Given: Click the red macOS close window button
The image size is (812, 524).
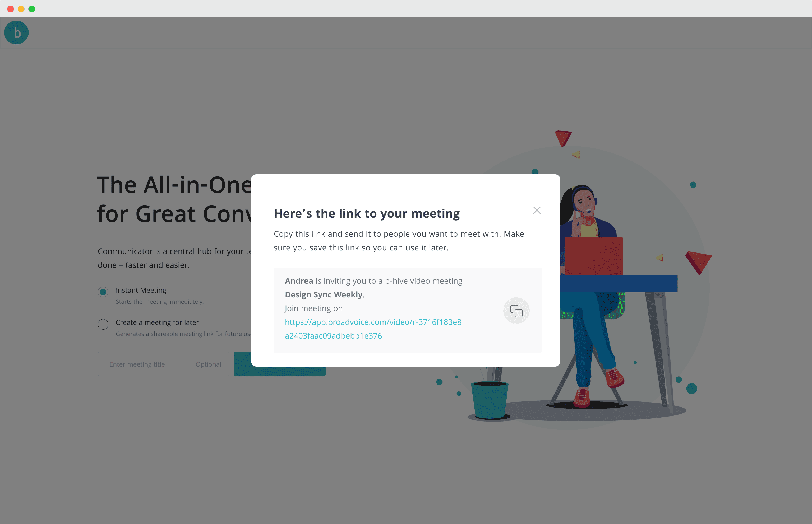Looking at the screenshot, I should coord(11,9).
